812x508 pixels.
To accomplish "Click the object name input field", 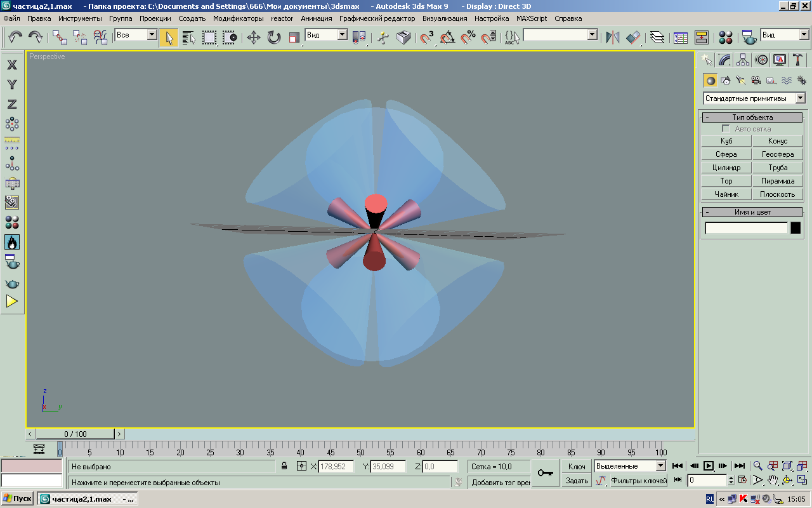I will [746, 228].
